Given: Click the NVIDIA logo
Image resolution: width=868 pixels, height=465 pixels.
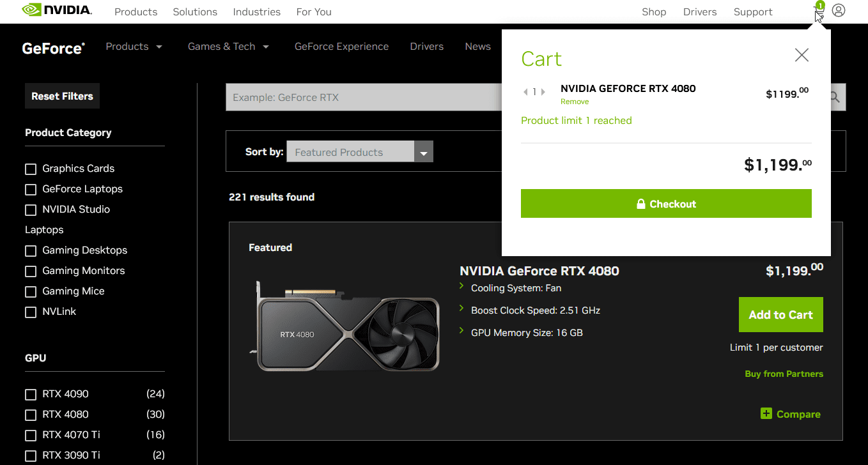Looking at the screenshot, I should (x=56, y=10).
